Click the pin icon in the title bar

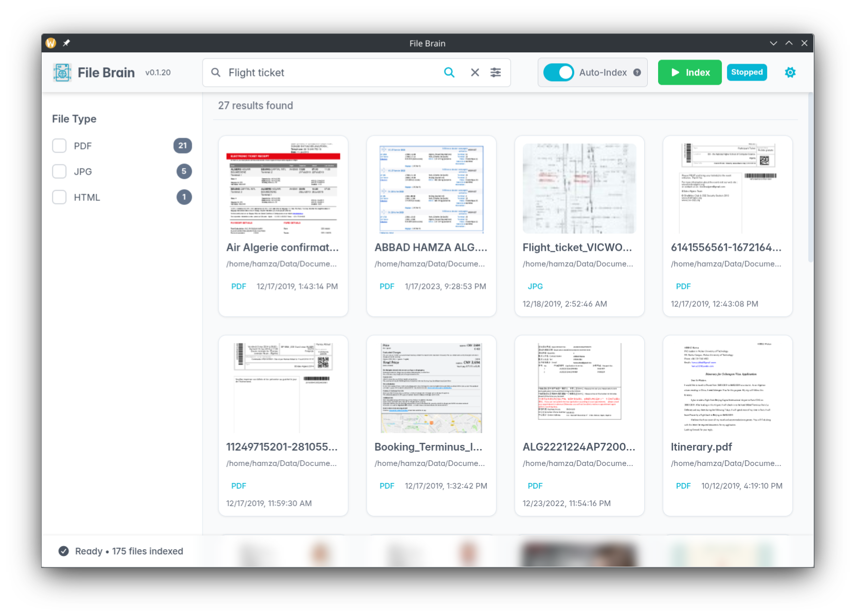point(66,43)
